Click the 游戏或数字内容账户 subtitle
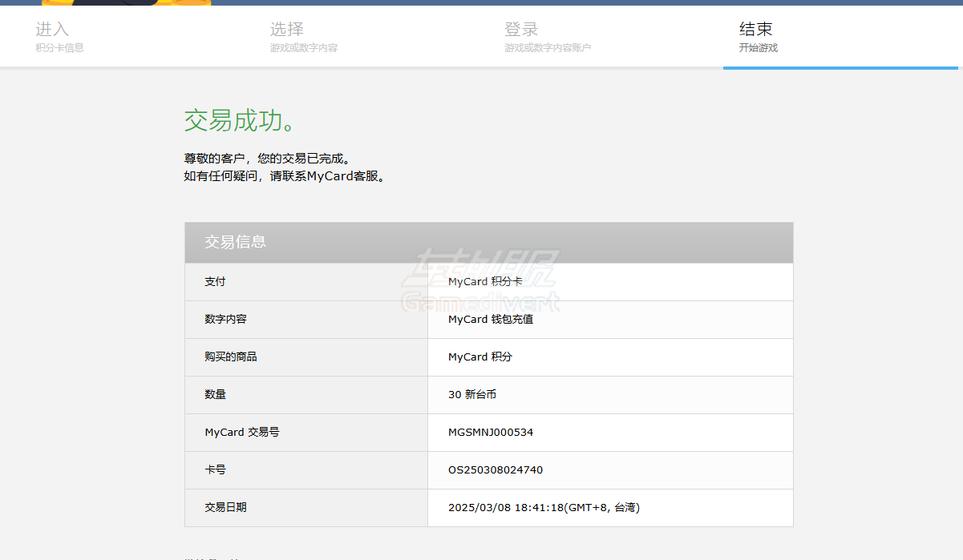 coord(548,48)
